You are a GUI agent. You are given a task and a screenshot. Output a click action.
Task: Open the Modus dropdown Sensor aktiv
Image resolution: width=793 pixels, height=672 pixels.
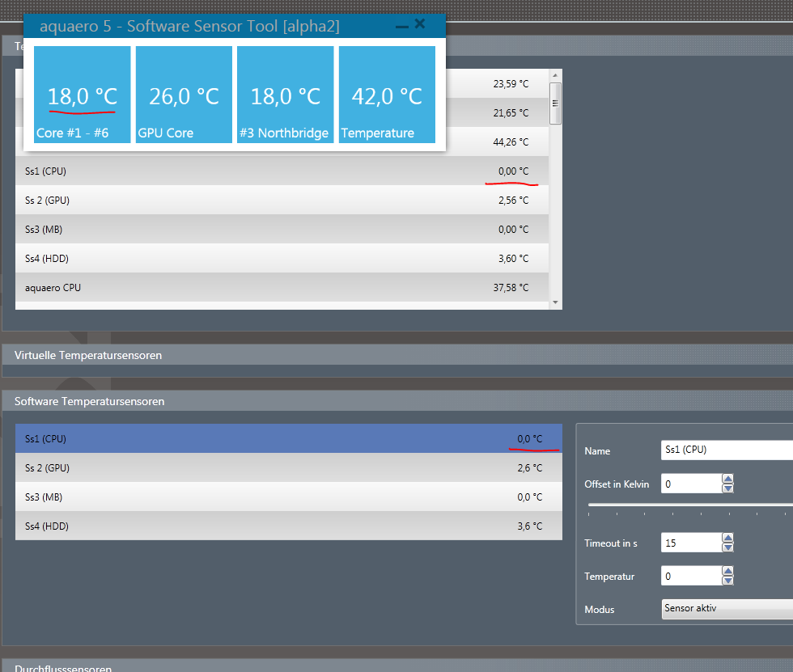point(727,609)
